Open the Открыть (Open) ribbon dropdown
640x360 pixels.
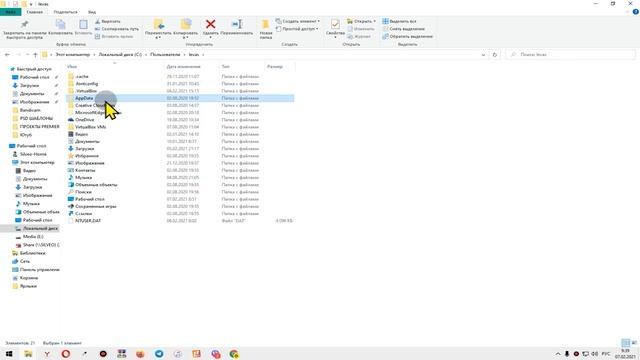point(361,21)
